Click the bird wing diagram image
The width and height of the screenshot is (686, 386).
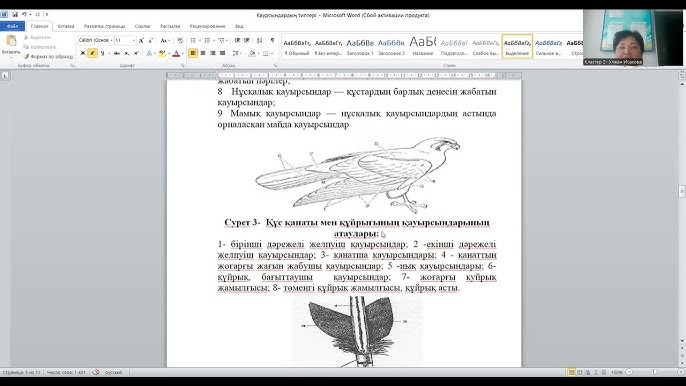tap(358, 175)
